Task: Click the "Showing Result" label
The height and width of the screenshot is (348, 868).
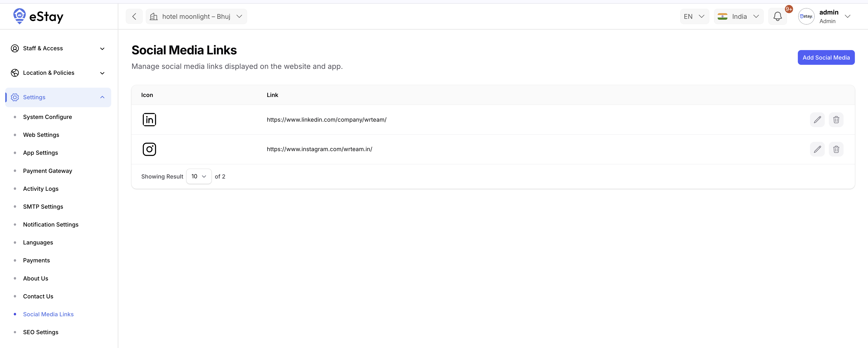Action: pyautogui.click(x=162, y=177)
